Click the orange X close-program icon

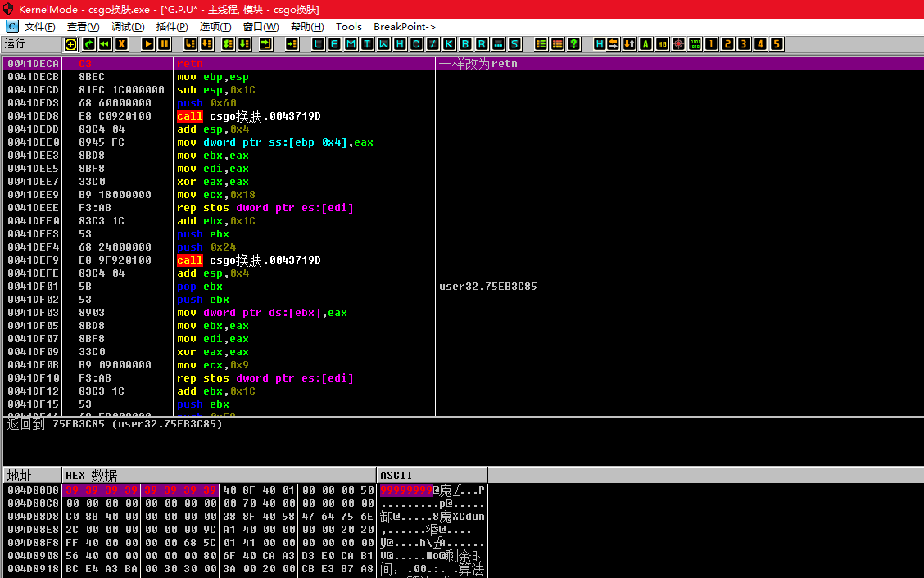(x=122, y=44)
